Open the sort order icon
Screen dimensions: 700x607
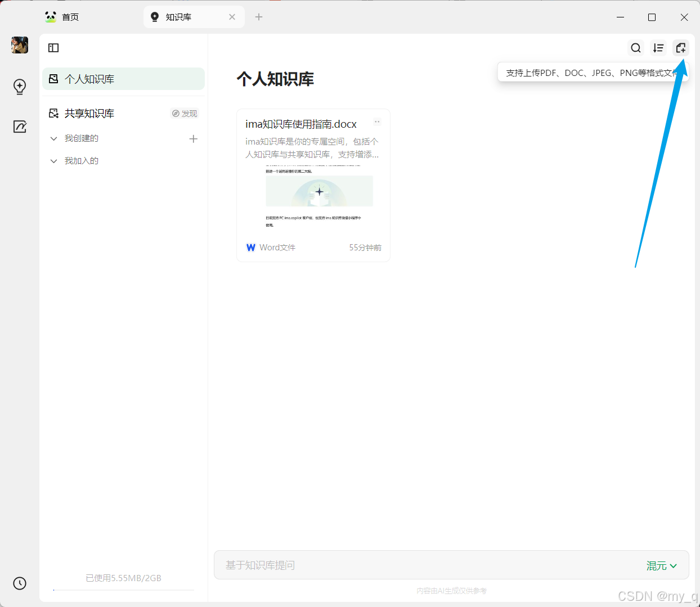point(658,48)
